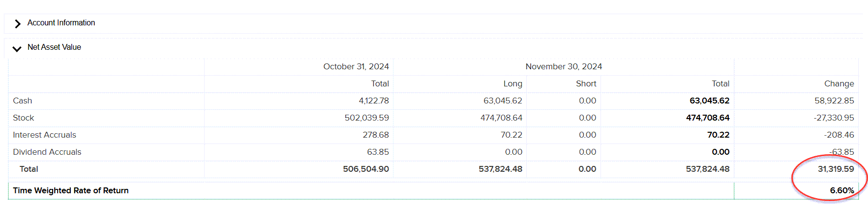Click the October stock total 502,039.59

coord(367,118)
